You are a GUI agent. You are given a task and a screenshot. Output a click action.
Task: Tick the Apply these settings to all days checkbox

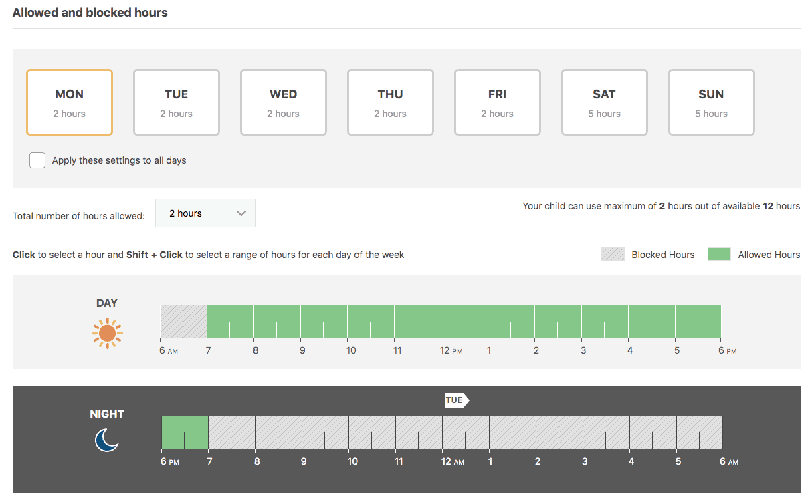pos(37,160)
